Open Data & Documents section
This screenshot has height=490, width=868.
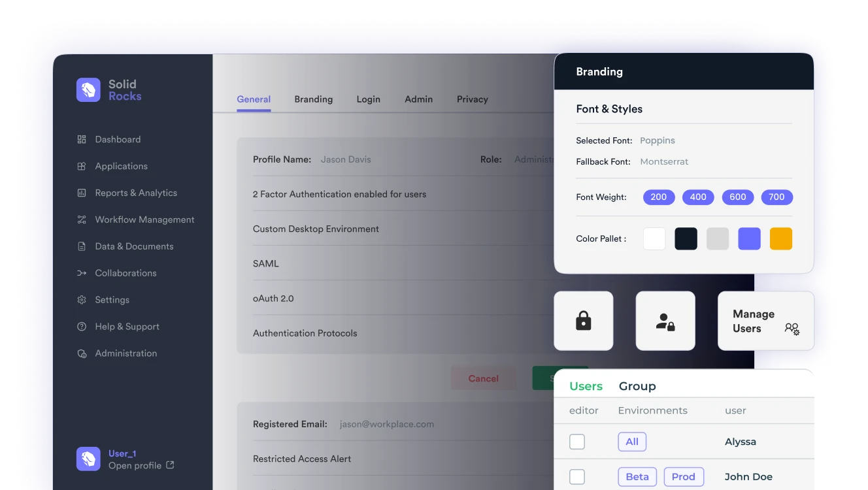(x=135, y=246)
